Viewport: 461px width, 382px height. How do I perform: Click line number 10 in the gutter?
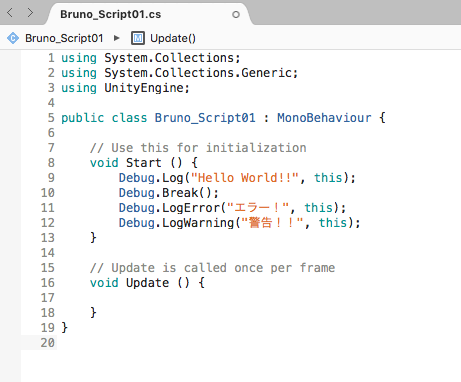tap(48, 193)
